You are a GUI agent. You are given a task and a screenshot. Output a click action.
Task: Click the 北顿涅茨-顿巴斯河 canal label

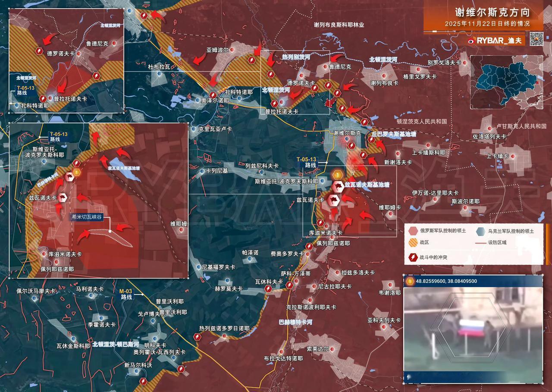pos(116,345)
